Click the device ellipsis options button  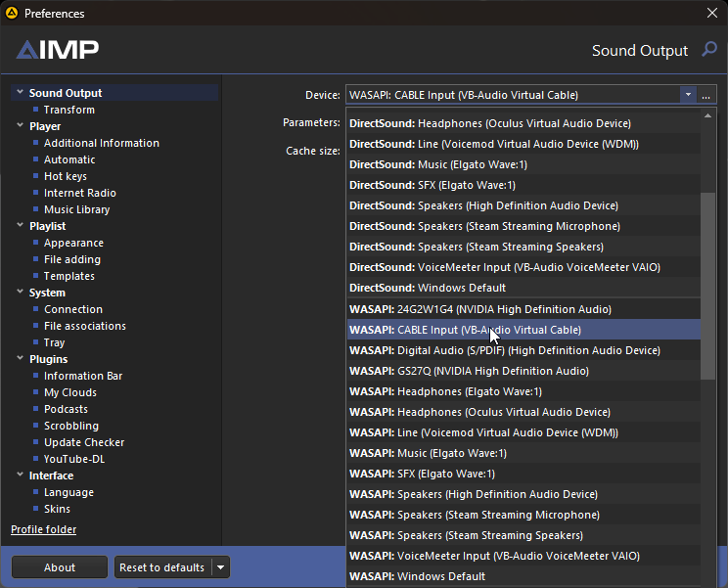pyautogui.click(x=705, y=95)
